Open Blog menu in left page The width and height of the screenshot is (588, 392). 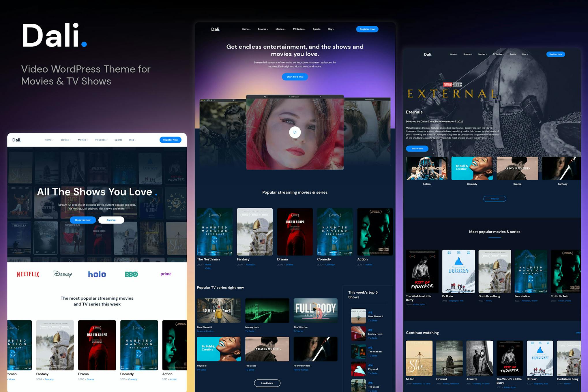click(x=132, y=140)
